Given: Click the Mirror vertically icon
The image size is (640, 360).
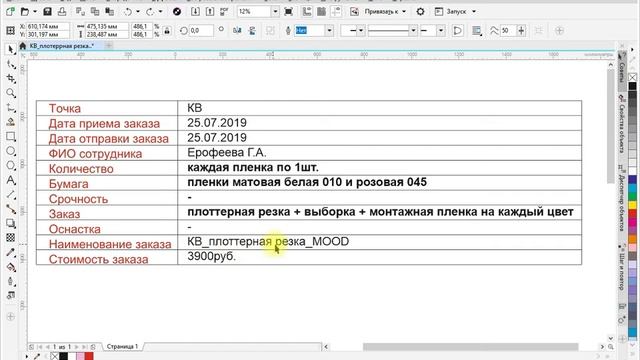Looking at the screenshot, I should 252,31.
